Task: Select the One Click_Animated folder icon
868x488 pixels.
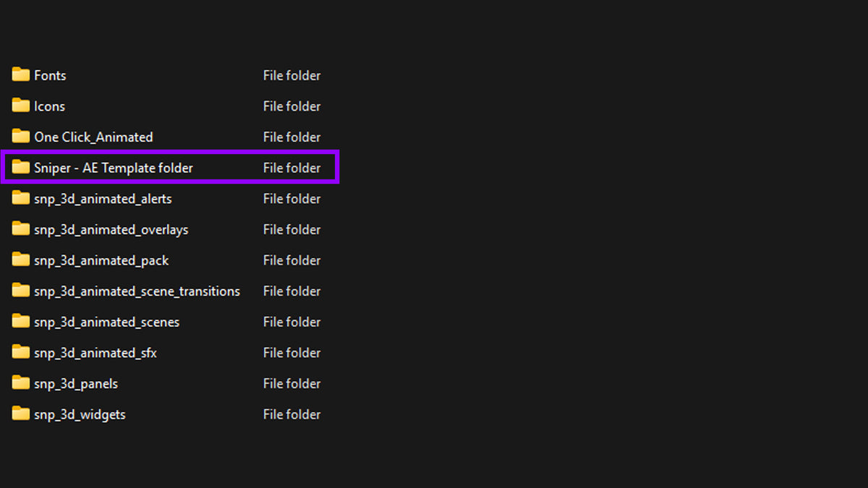Action: [x=21, y=136]
